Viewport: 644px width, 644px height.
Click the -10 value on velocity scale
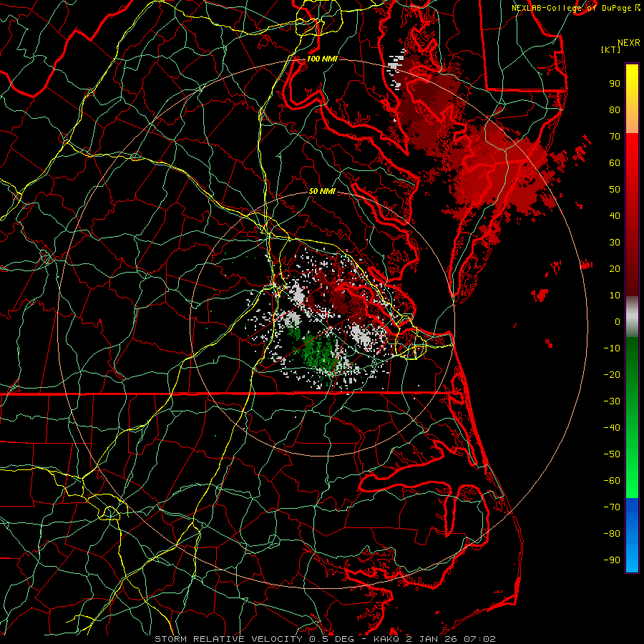coord(612,348)
